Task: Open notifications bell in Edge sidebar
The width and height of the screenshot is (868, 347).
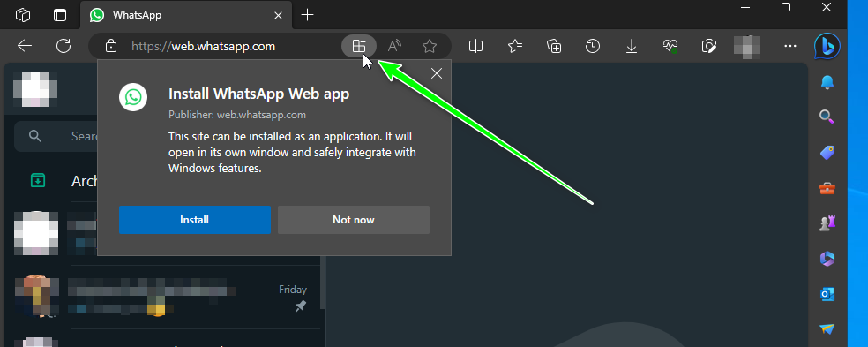Action: coord(827,83)
